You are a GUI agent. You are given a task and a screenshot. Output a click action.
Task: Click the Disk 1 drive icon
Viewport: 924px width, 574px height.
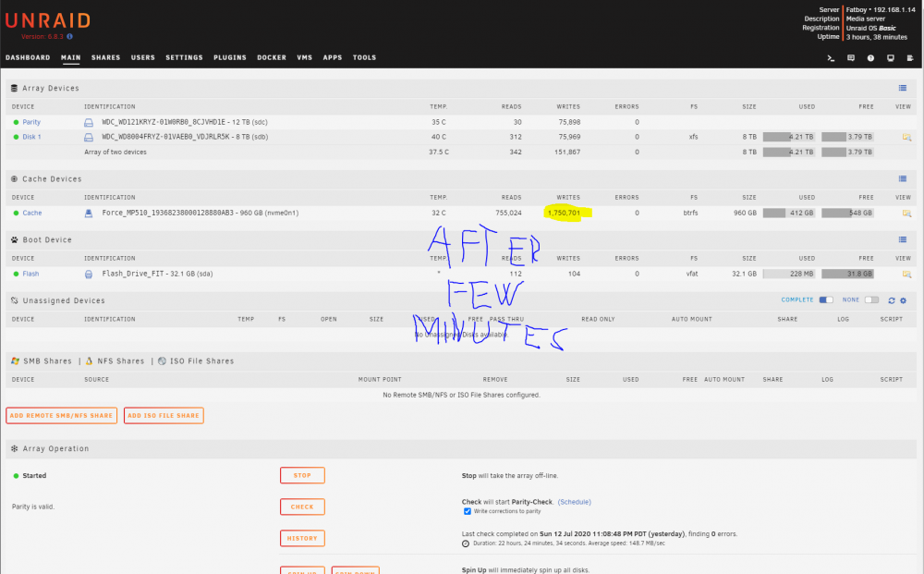(89, 137)
